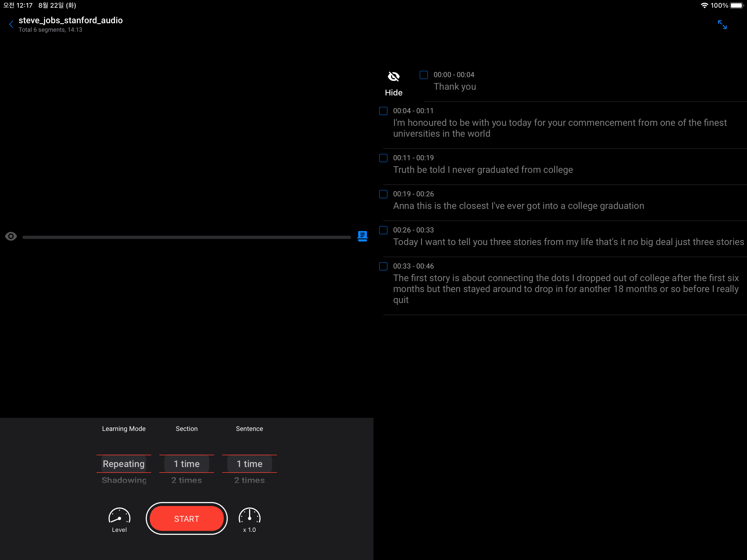Toggle the eye icon beside the progress bar
The image size is (747, 560).
(11, 237)
